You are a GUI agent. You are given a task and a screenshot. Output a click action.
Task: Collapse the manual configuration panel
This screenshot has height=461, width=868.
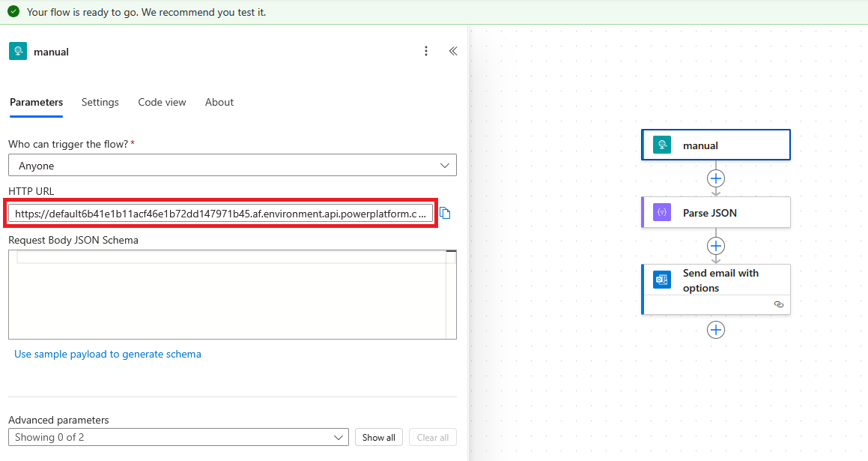click(x=453, y=51)
